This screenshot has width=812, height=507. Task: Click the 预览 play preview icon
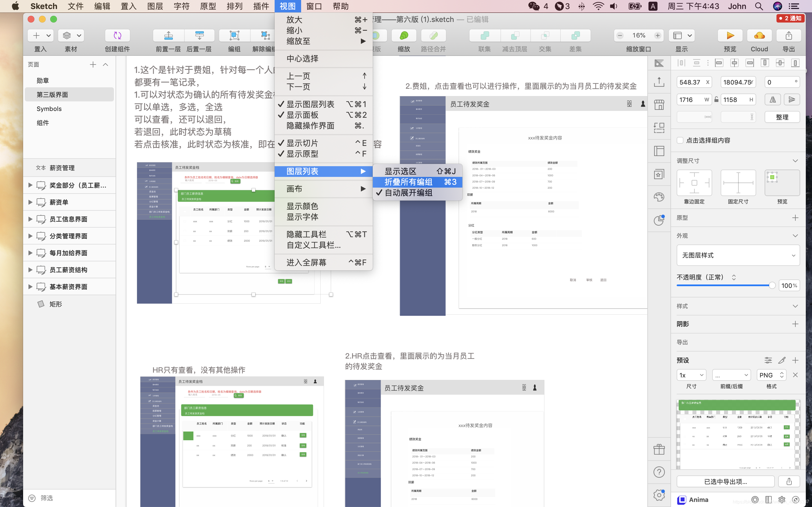[730, 35]
